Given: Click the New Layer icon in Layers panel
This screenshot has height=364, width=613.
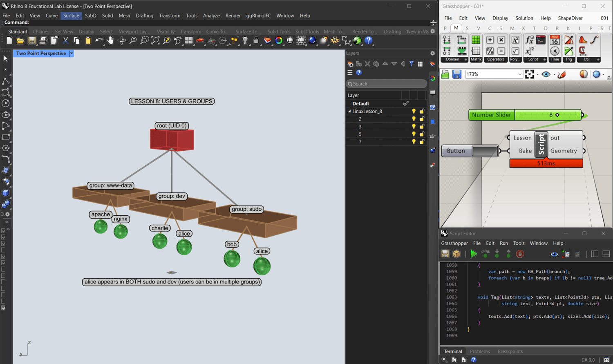Looking at the screenshot, I should click(350, 64).
